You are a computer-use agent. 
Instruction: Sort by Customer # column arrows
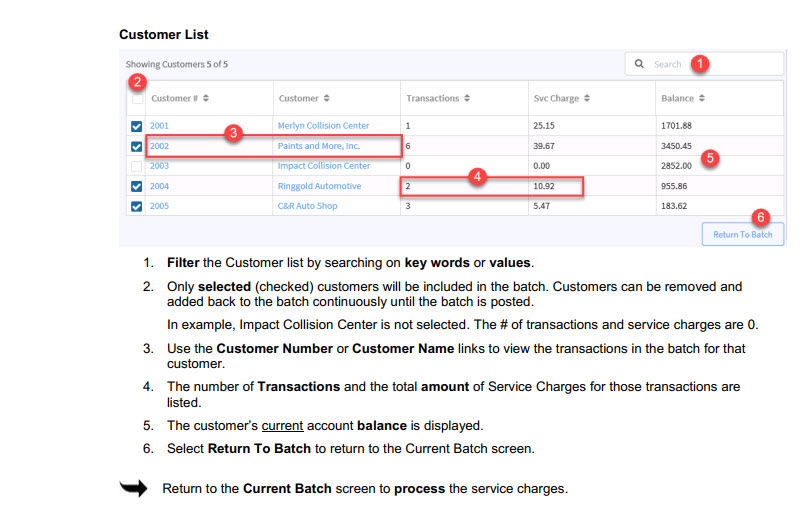(205, 98)
